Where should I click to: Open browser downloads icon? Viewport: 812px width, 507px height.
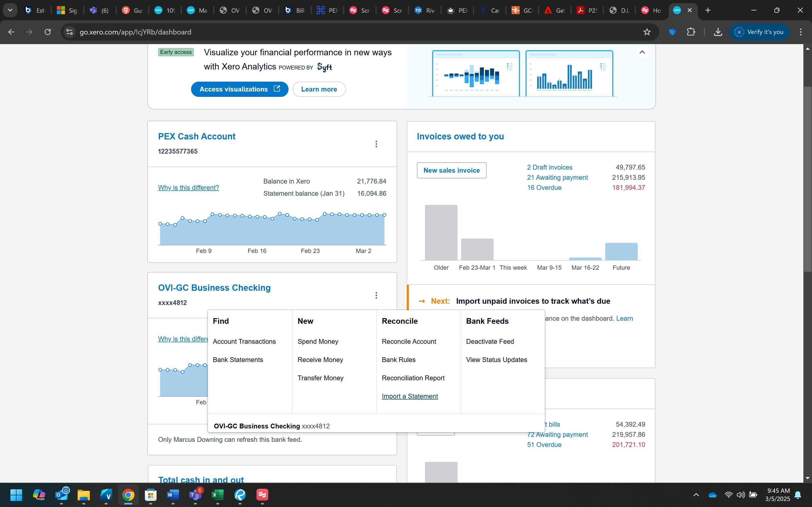tap(718, 32)
